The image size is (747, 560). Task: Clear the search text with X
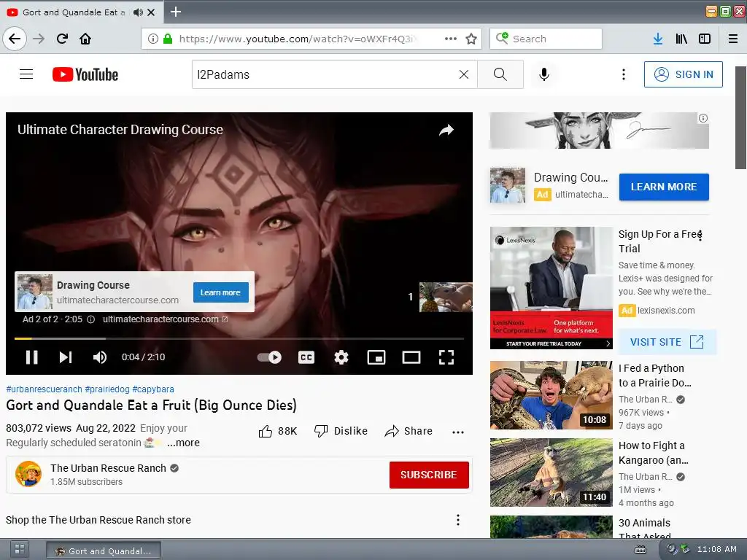pyautogui.click(x=463, y=74)
